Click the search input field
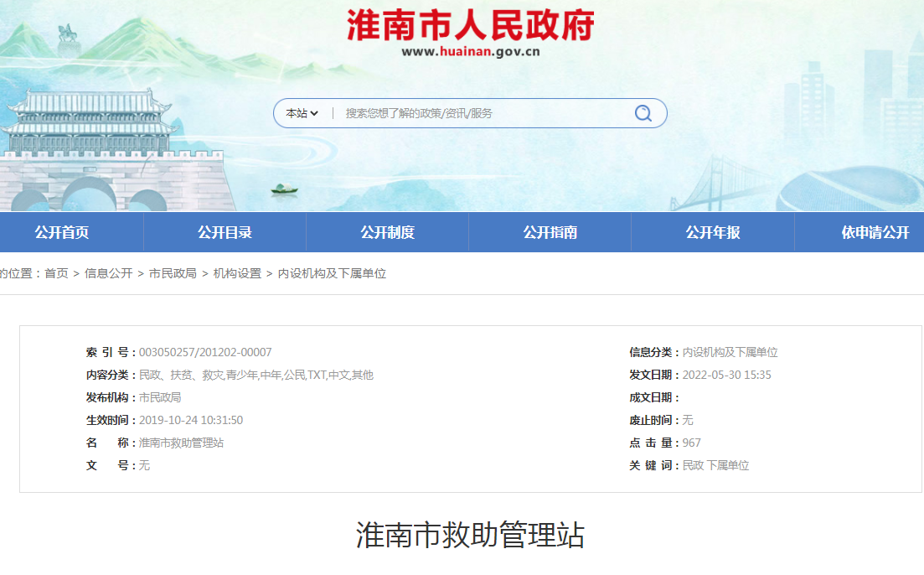The width and height of the screenshot is (924, 575). [x=469, y=112]
